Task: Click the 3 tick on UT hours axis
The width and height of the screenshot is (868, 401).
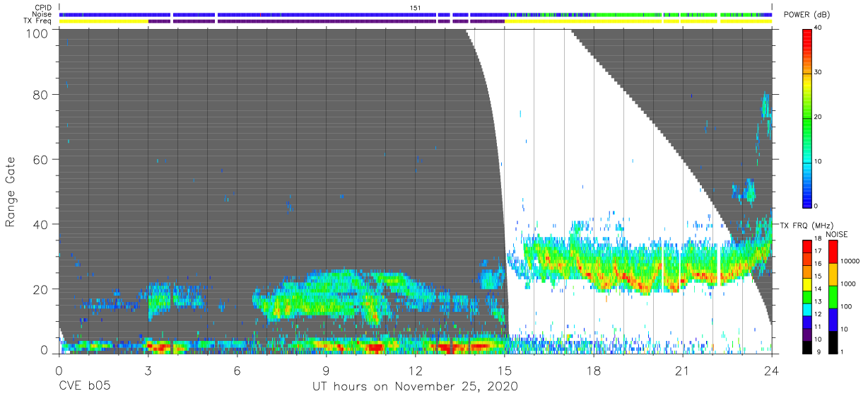Action: [148, 370]
